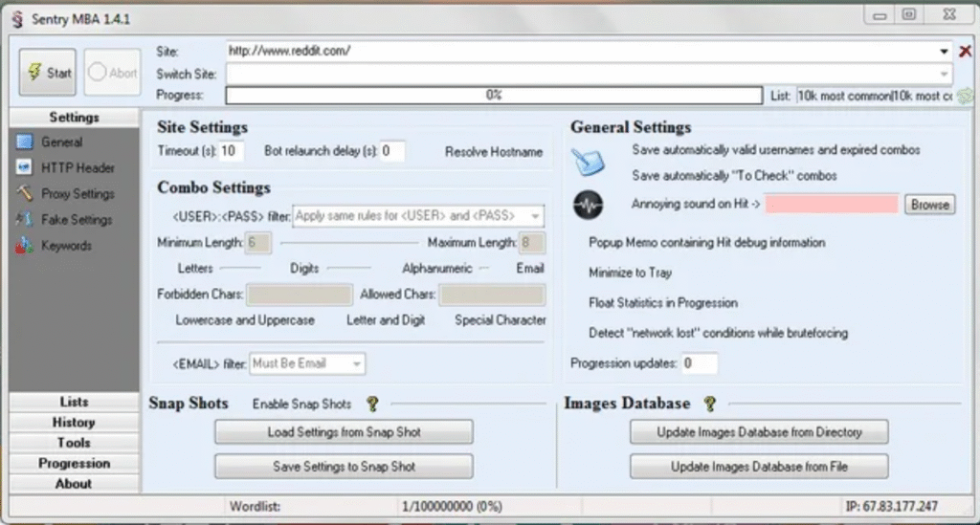
Task: Click the List field showing 10k most common
Action: (x=875, y=97)
